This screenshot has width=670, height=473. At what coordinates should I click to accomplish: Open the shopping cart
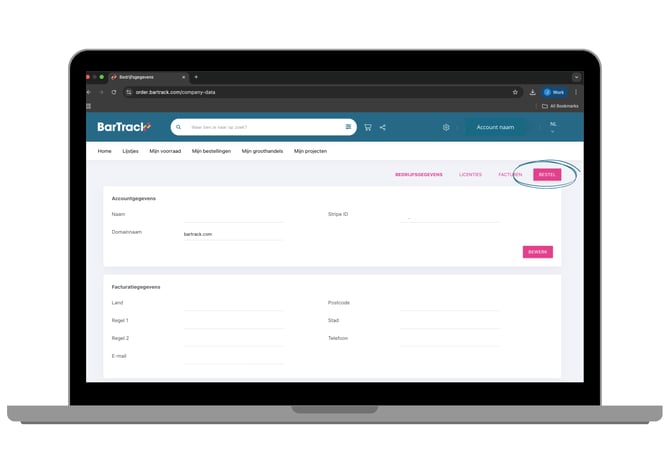(367, 127)
